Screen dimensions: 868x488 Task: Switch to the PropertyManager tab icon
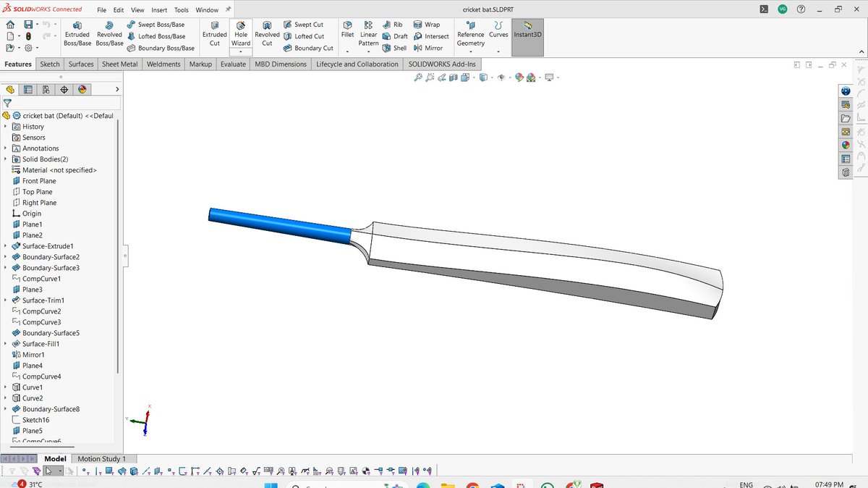point(28,90)
